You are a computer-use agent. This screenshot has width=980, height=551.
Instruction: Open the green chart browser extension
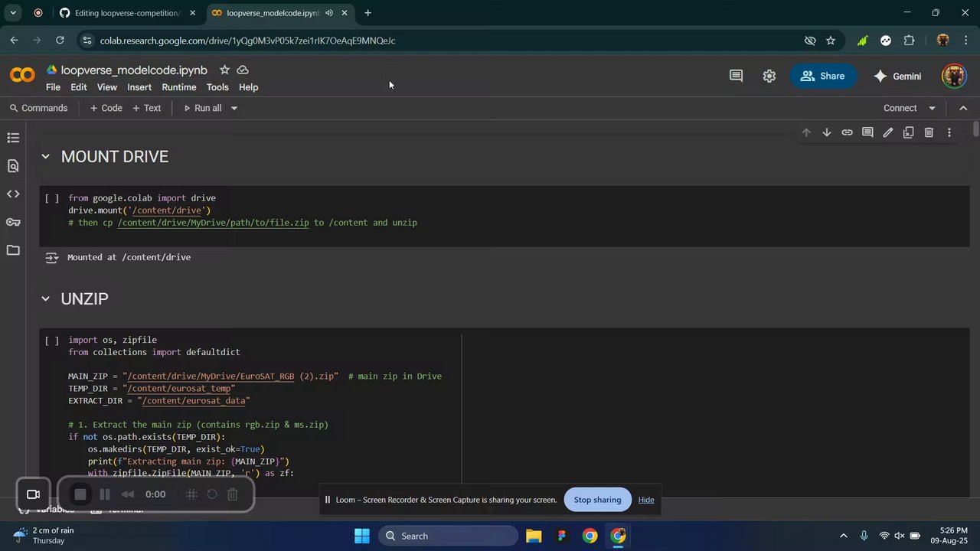(862, 41)
